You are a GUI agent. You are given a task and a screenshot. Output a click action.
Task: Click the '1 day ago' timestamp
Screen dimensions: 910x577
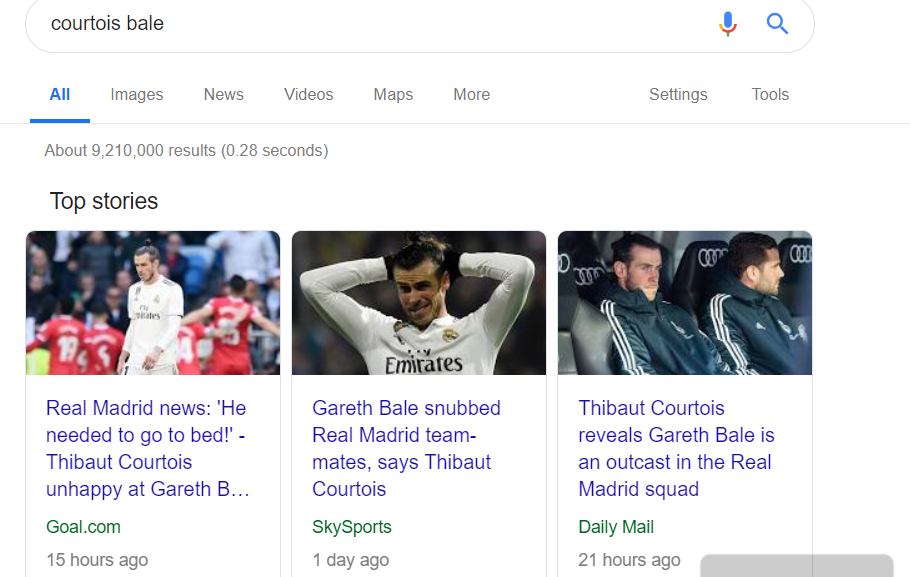pyautogui.click(x=351, y=560)
